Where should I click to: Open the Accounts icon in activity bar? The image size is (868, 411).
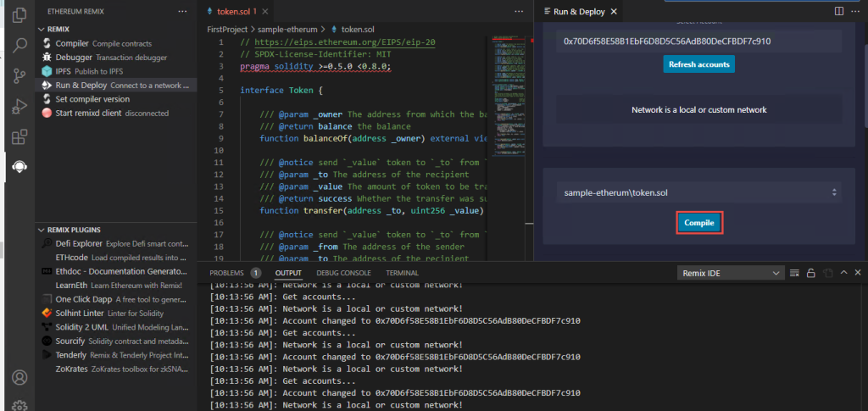tap(19, 377)
